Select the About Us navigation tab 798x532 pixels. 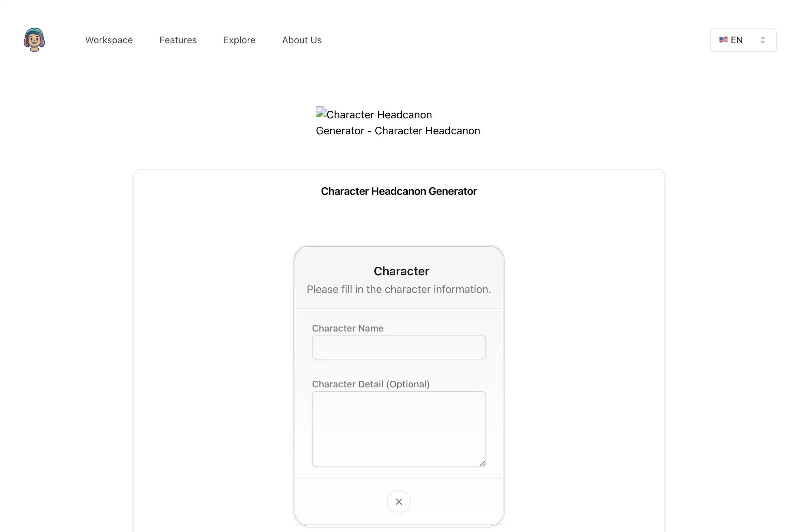pos(302,40)
